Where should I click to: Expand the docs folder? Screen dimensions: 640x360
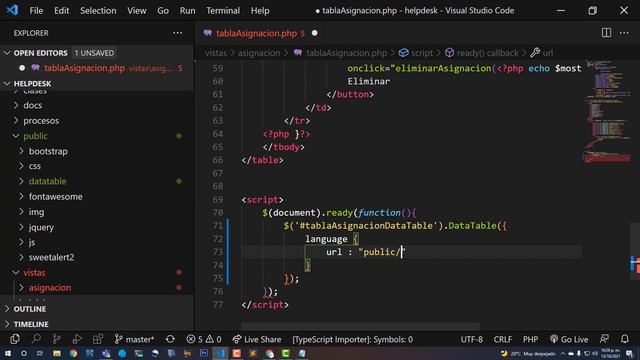pyautogui.click(x=96, y=105)
